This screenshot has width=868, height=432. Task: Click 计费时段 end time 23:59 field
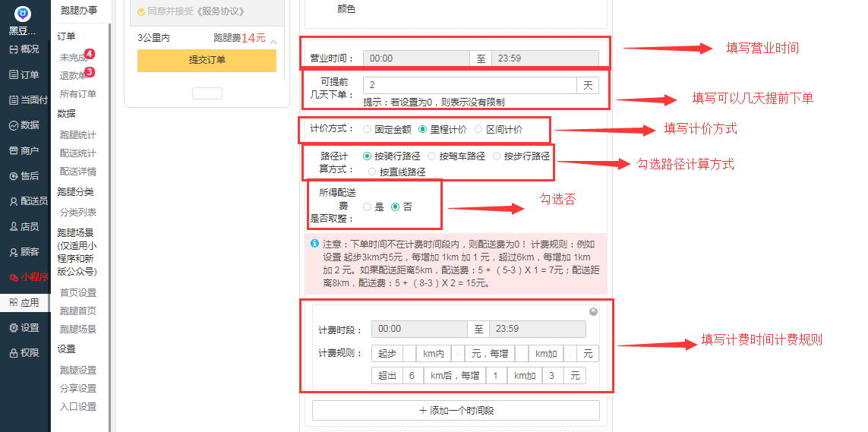pyautogui.click(x=538, y=329)
